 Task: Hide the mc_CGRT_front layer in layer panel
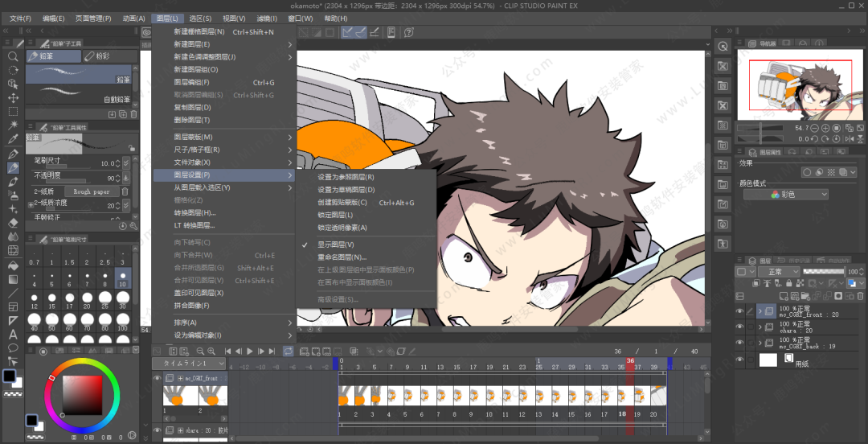[739, 311]
